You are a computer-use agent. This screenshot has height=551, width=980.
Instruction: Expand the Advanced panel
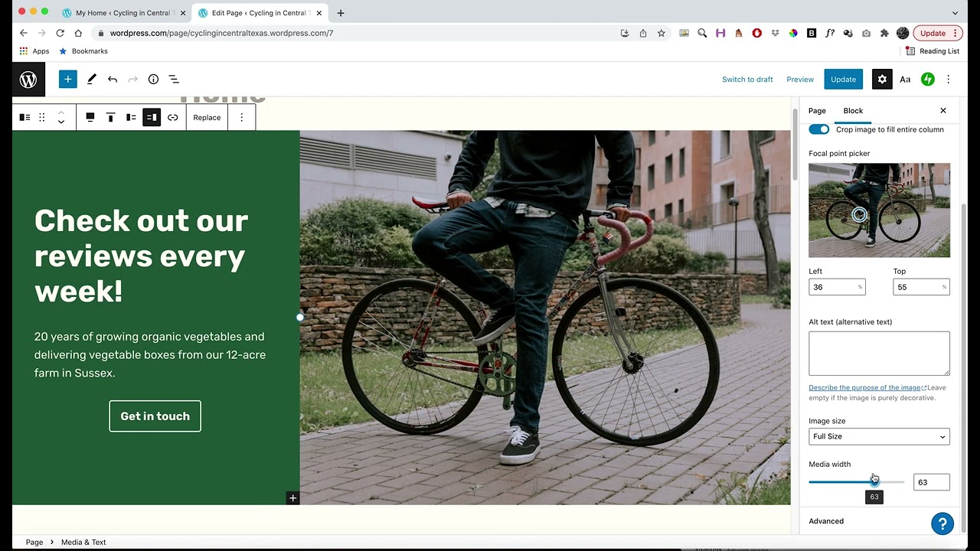pos(879,521)
